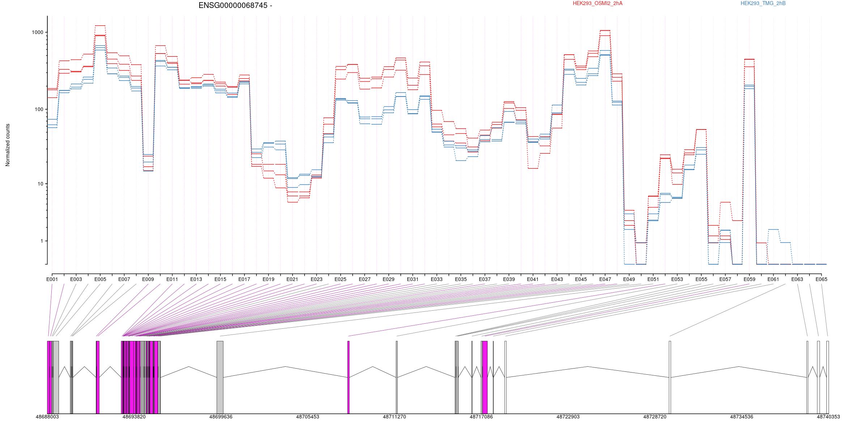Click exon label E031
Image resolution: width=868 pixels, height=434 pixels.
(413, 279)
